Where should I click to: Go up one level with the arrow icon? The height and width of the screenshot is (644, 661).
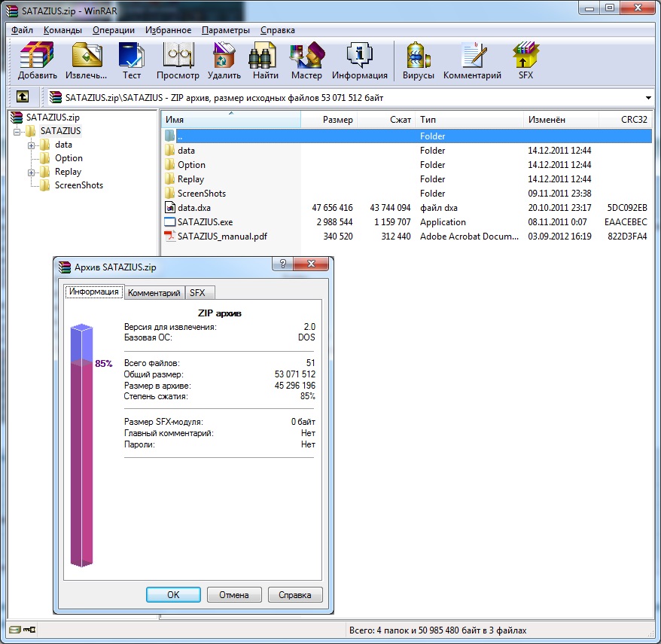coord(23,96)
